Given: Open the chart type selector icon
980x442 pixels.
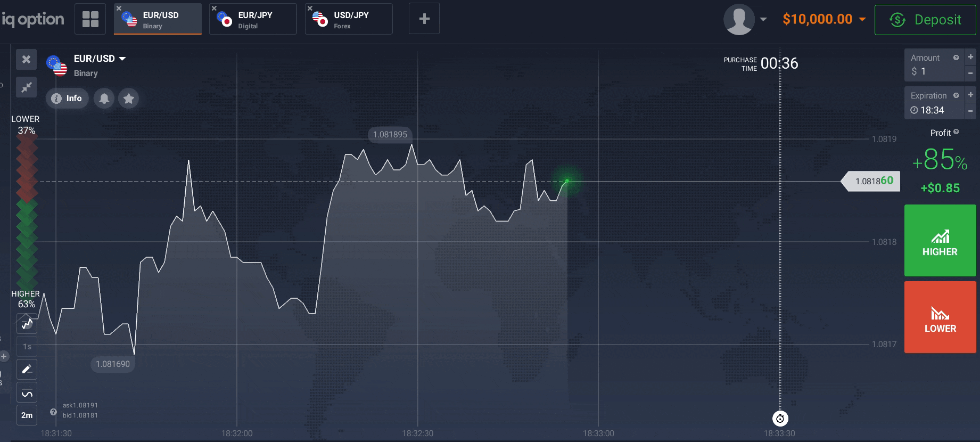Looking at the screenshot, I should pyautogui.click(x=27, y=323).
